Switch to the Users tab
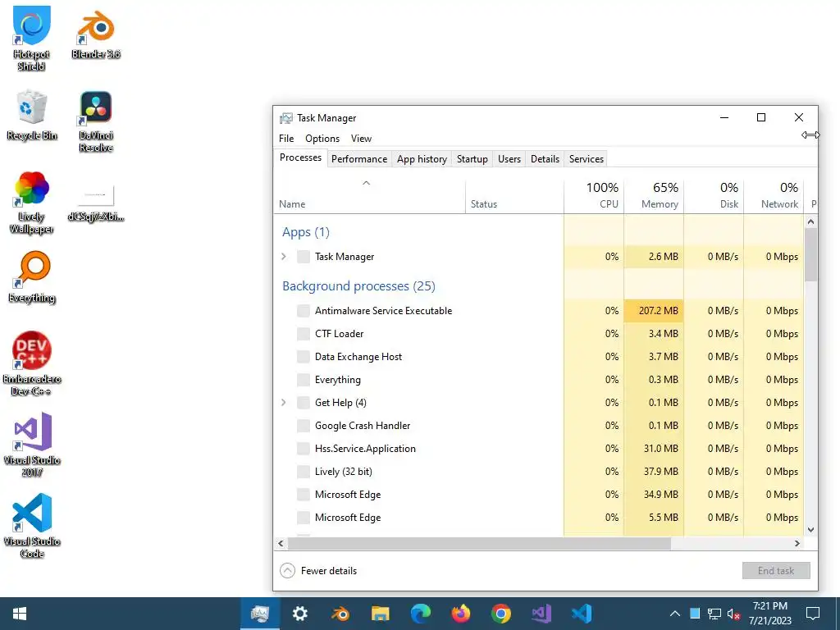 [x=509, y=159]
